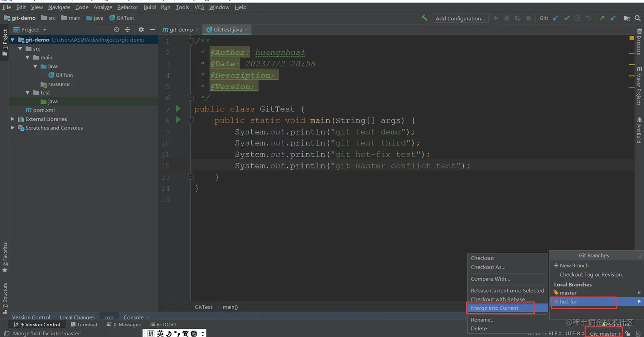Select the GitTest class in the project tree
The height and width of the screenshot is (337, 644).
[x=61, y=75]
